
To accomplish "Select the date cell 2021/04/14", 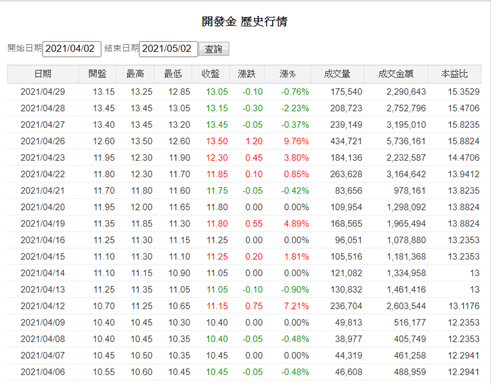I will (x=43, y=273).
